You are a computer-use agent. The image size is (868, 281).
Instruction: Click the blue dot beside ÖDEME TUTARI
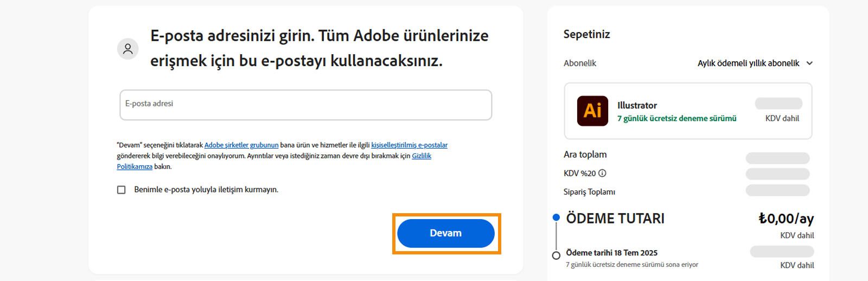[x=556, y=218]
